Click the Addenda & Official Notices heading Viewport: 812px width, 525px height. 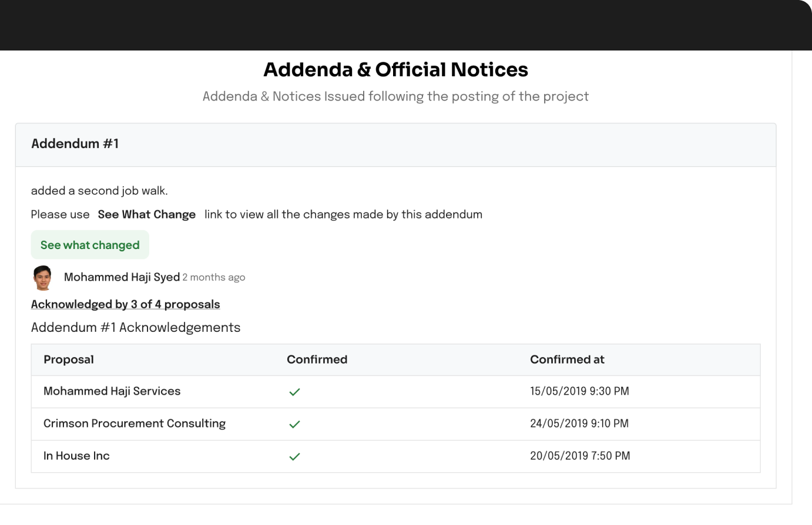pyautogui.click(x=395, y=69)
